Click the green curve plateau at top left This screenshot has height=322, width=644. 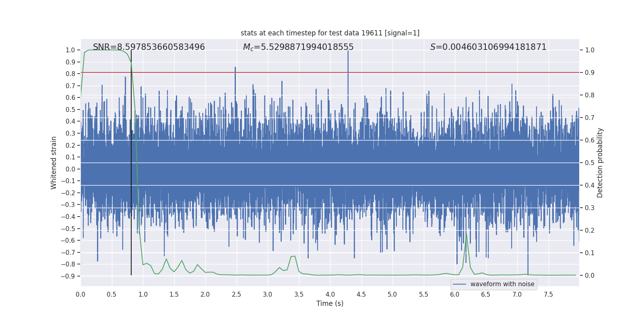105,50
